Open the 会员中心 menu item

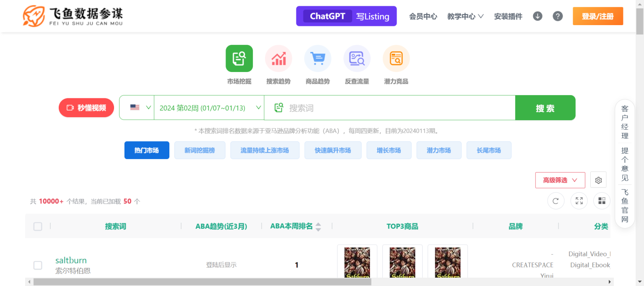pos(423,16)
